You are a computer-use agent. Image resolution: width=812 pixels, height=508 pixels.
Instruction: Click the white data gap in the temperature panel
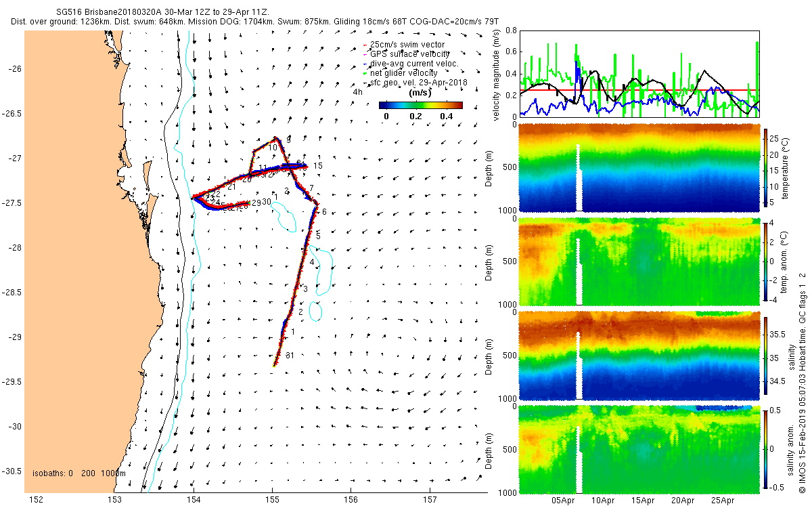579,177
